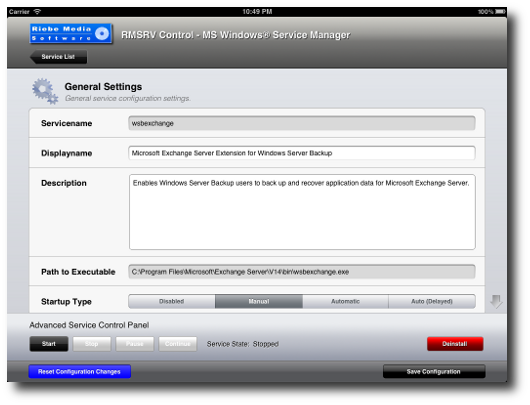
Task: Click the disabled Continue button
Action: click(x=177, y=344)
